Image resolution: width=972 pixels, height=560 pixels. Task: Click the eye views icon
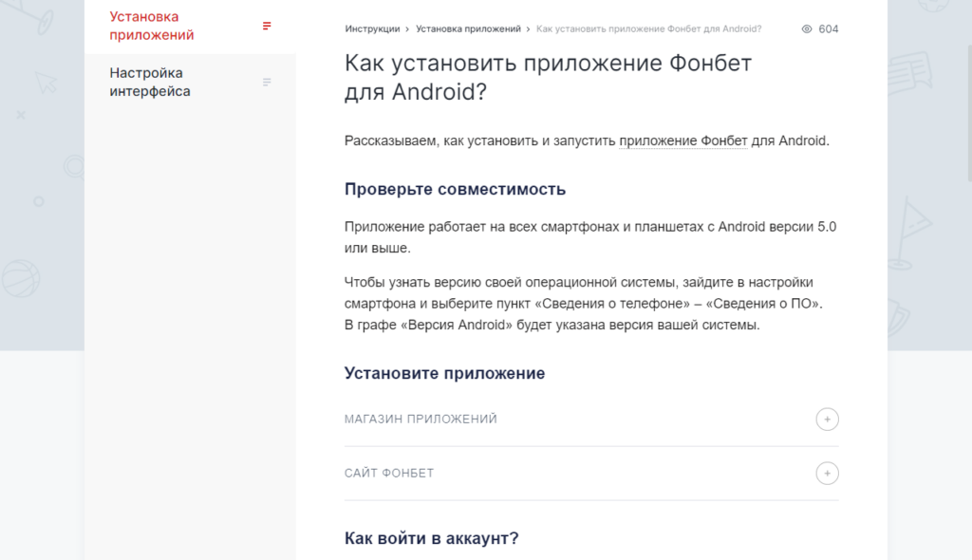pyautogui.click(x=807, y=29)
